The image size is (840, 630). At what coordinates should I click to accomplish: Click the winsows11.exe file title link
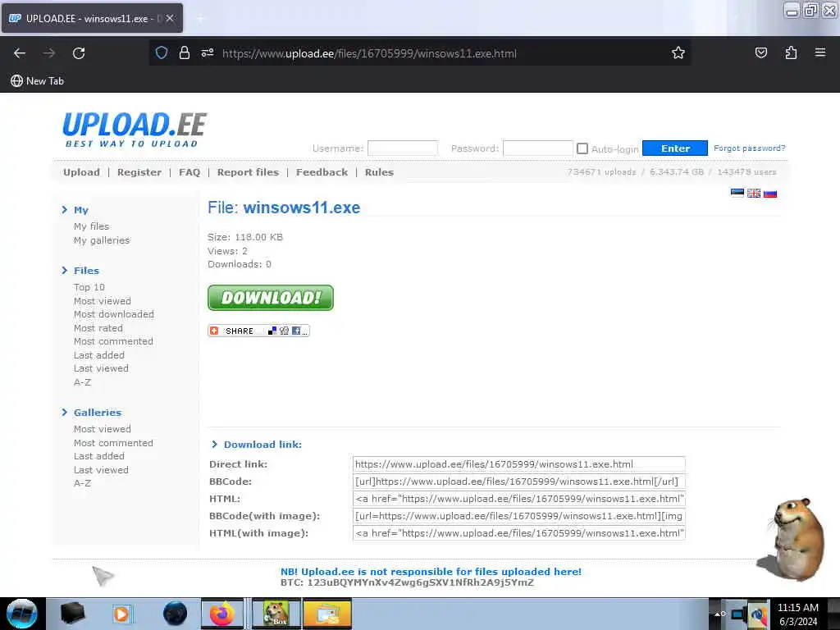(x=302, y=208)
